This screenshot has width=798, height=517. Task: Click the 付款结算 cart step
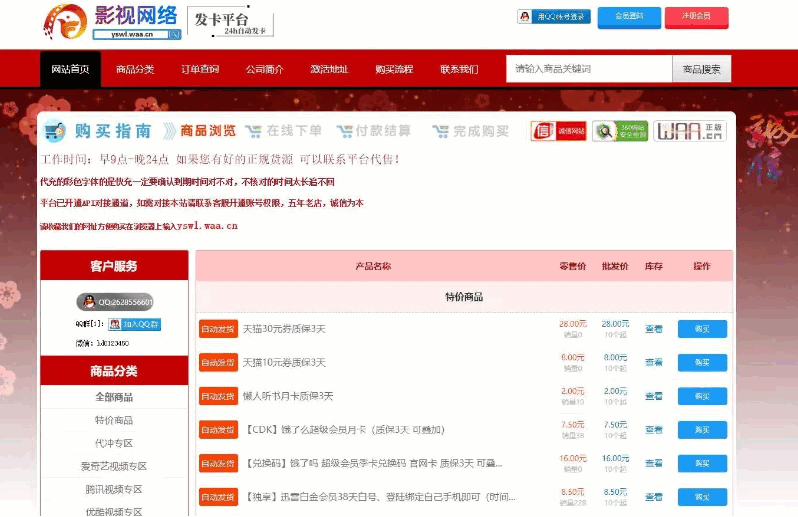pos(374,131)
